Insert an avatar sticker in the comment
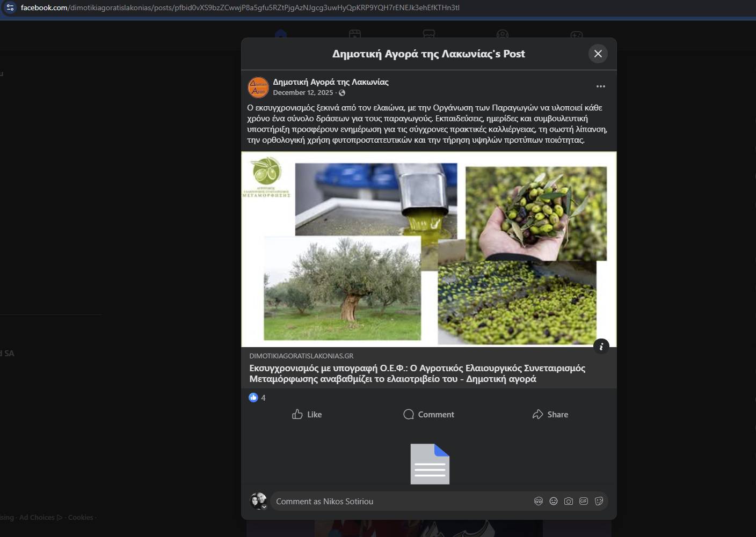756x537 pixels. (x=538, y=501)
